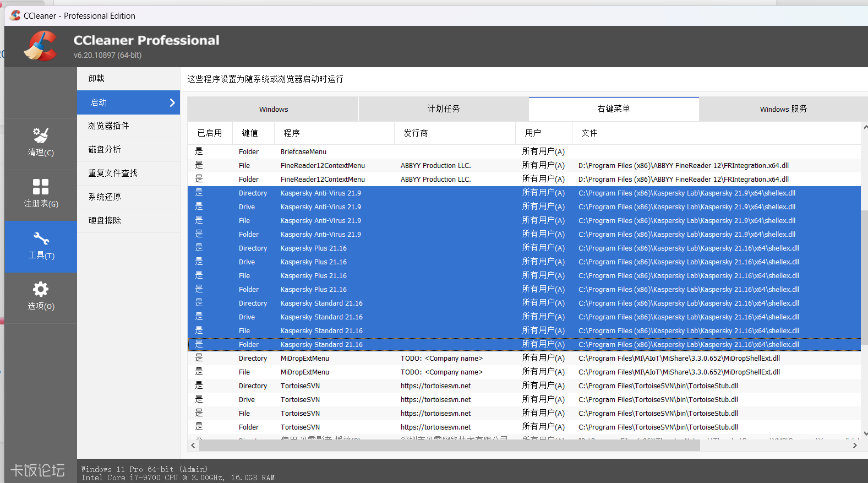The height and width of the screenshot is (483, 868).
Task: Switch to the Windows 服务 tab
Action: click(783, 109)
